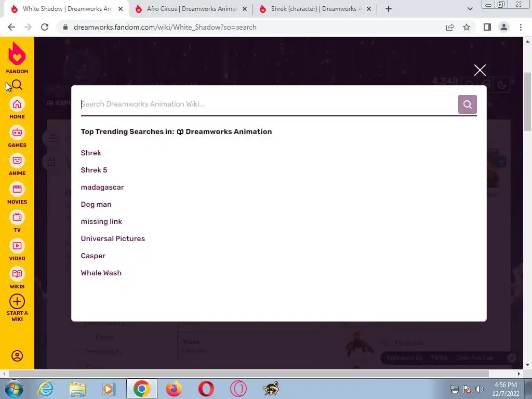Go back to previous page
Screen dimensions: 532x399
coord(11,27)
